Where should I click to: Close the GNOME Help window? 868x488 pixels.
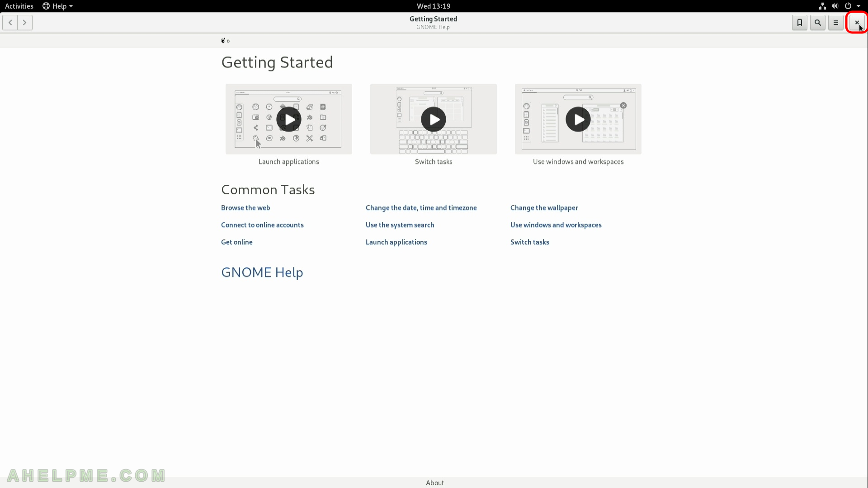[857, 23]
